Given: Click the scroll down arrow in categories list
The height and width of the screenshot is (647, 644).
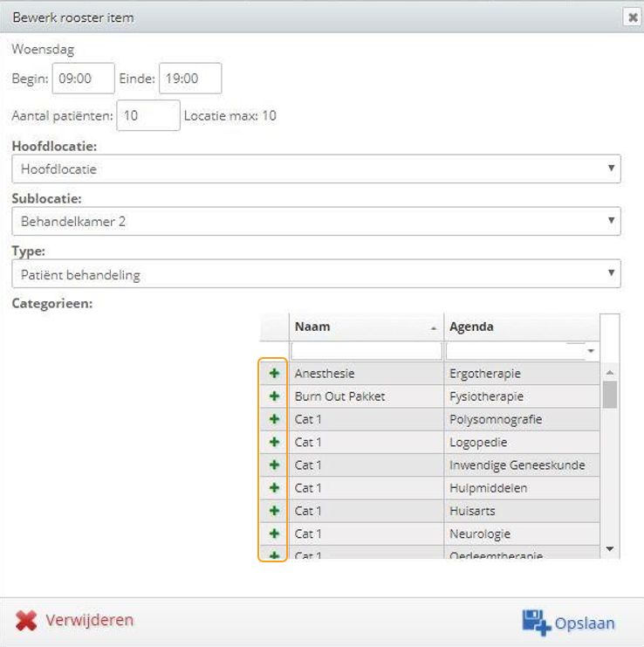Looking at the screenshot, I should coord(610,549).
